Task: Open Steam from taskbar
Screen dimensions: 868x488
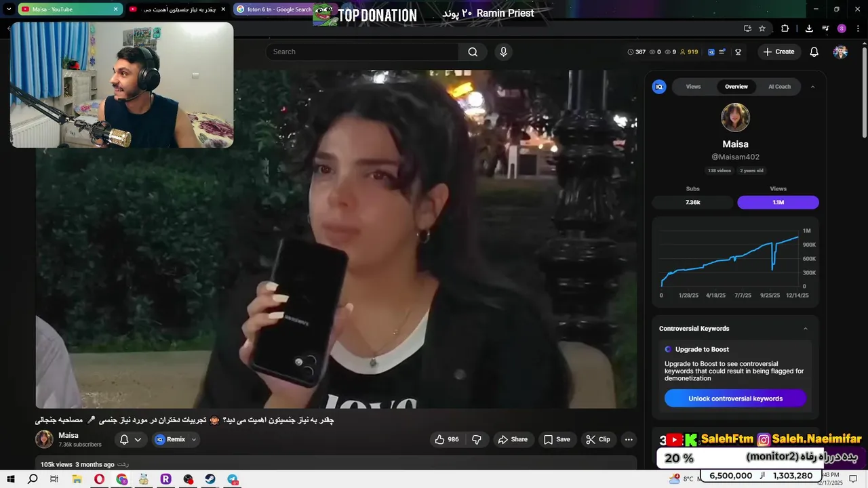Action: click(210, 479)
